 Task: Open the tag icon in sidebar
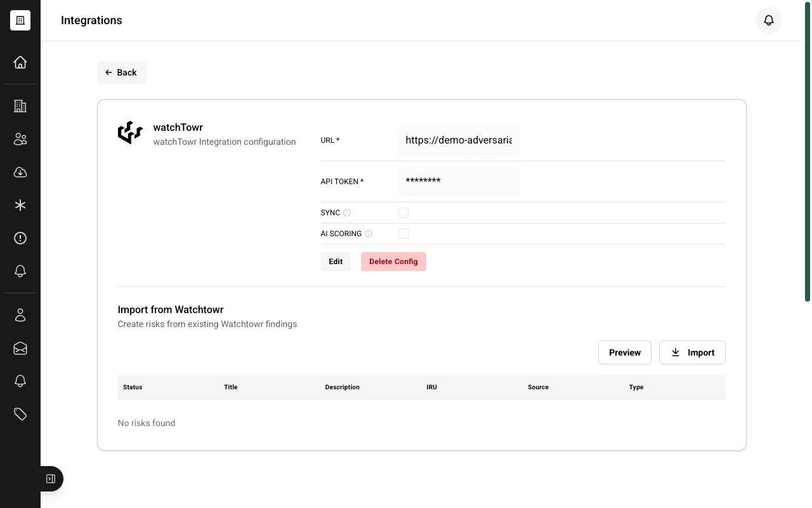tap(20, 414)
